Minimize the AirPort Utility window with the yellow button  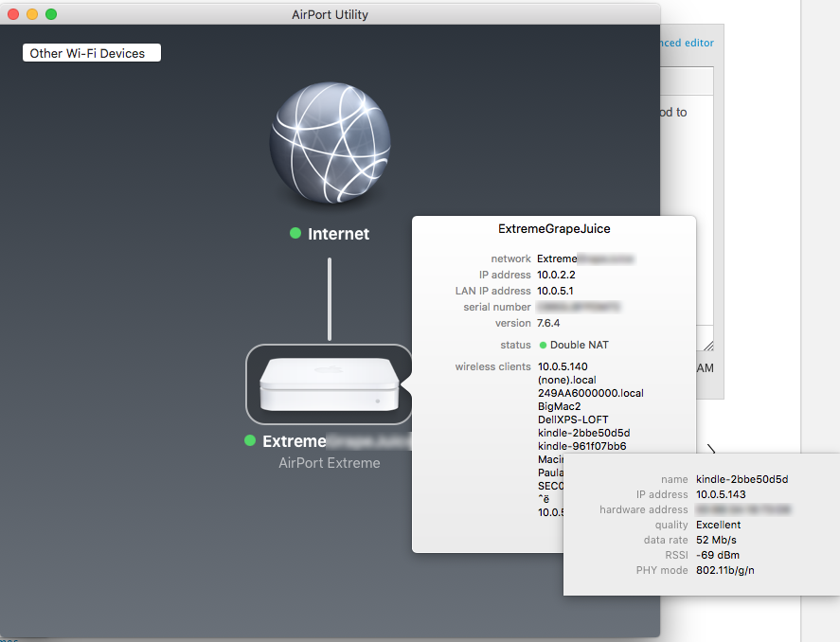tap(32, 14)
